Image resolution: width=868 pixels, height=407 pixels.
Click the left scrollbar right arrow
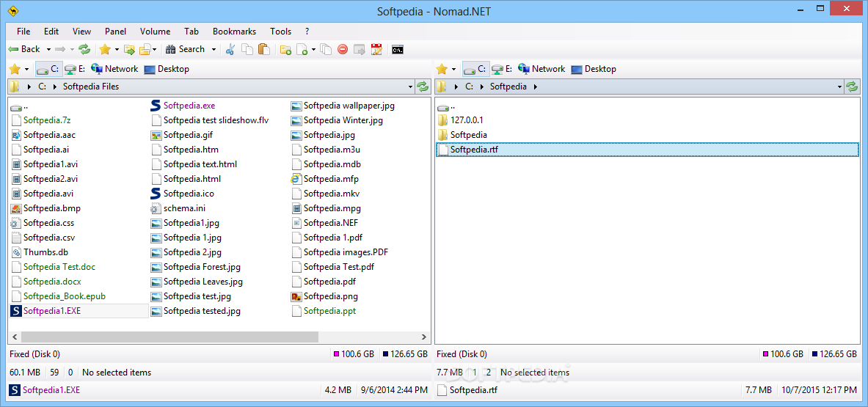425,337
